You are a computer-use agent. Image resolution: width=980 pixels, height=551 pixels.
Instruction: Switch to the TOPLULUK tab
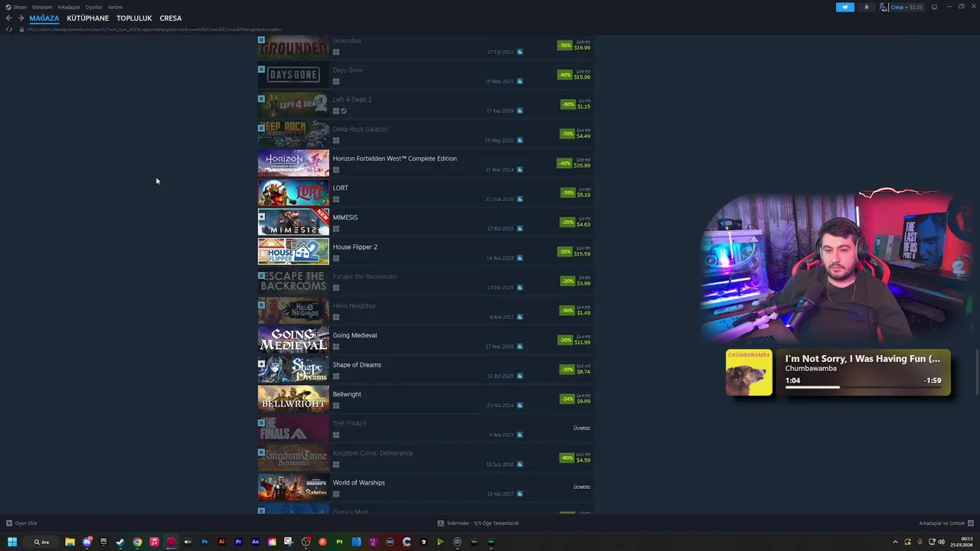pos(134,18)
